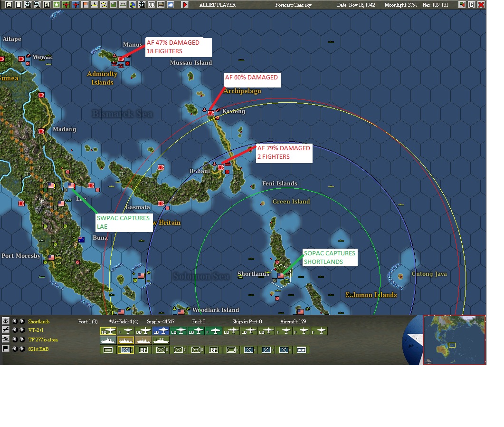The image size is (504, 427).
Task: Select the Japanese base at Manus
Action: (121, 59)
